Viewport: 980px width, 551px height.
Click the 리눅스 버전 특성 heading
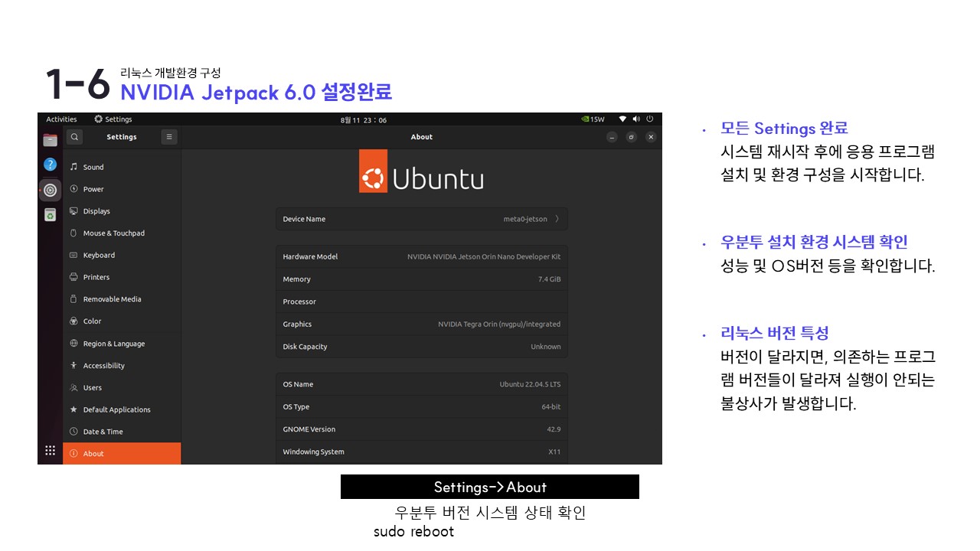pyautogui.click(x=775, y=333)
